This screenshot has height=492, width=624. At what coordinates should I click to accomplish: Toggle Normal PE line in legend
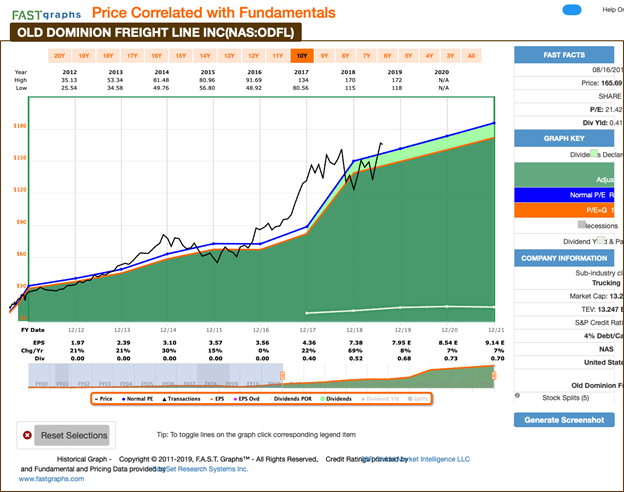coord(137,398)
